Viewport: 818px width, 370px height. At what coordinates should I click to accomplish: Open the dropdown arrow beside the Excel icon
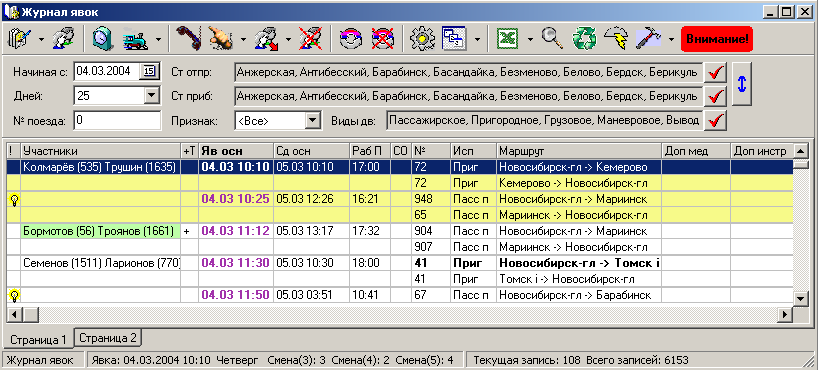pos(530,39)
